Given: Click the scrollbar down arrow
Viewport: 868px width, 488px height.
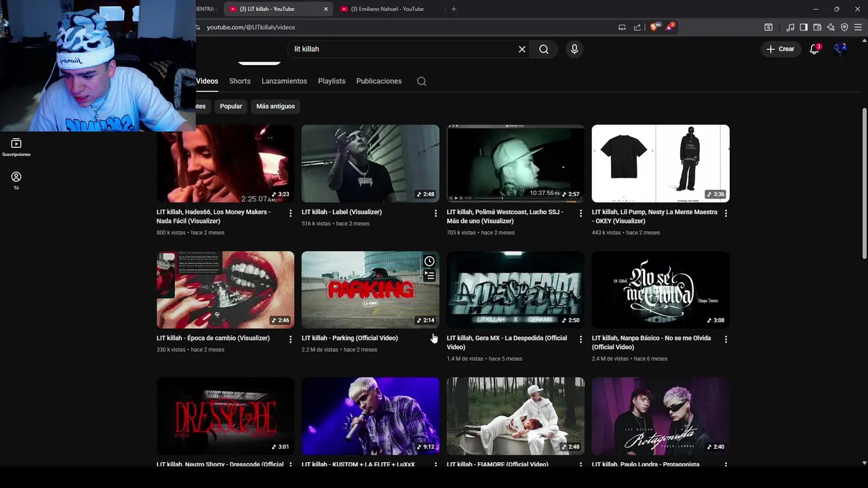Looking at the screenshot, I should tap(864, 463).
